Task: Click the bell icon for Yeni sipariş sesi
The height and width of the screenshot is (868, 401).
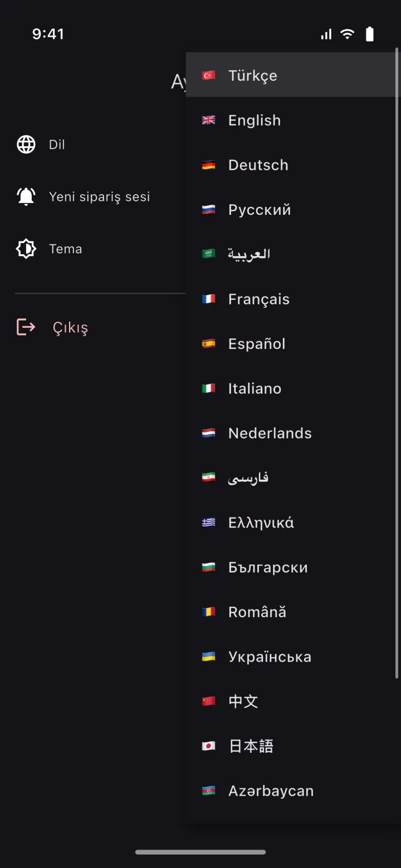Action: tap(26, 196)
